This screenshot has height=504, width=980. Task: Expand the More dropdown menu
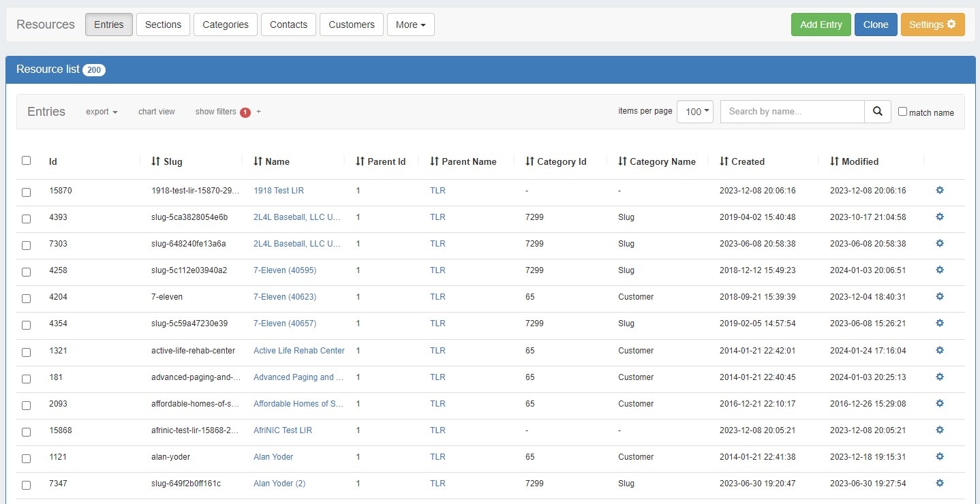(x=410, y=25)
